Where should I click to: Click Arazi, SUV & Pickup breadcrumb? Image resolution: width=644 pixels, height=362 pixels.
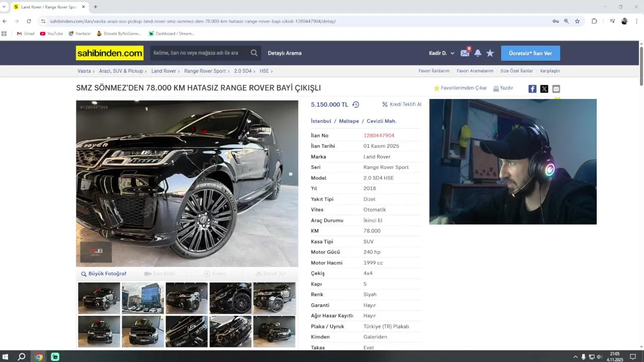(121, 71)
